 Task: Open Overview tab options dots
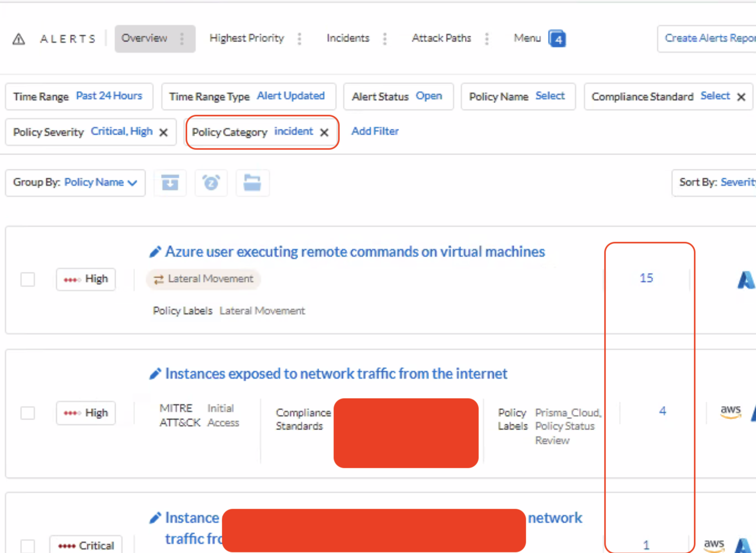click(x=182, y=39)
